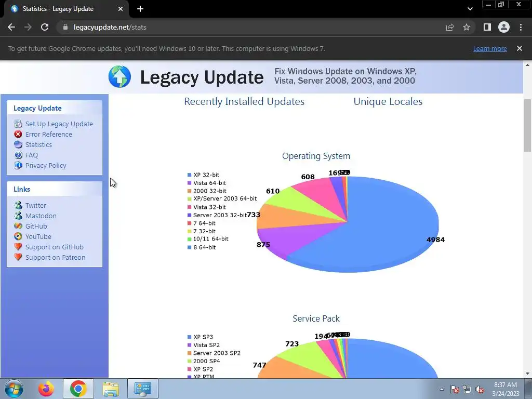Click the GitHub sidebar icon
The image size is (532, 399).
point(18,226)
